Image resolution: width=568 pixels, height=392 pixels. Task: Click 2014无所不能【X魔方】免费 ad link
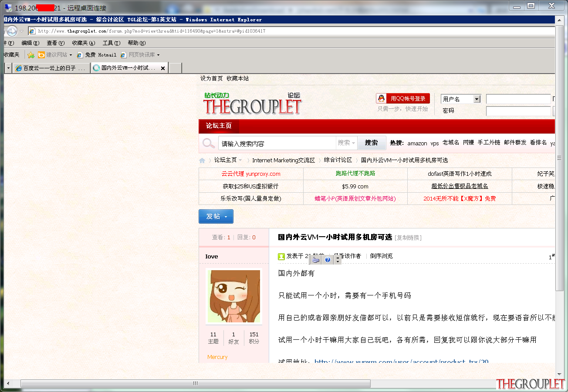pos(460,198)
